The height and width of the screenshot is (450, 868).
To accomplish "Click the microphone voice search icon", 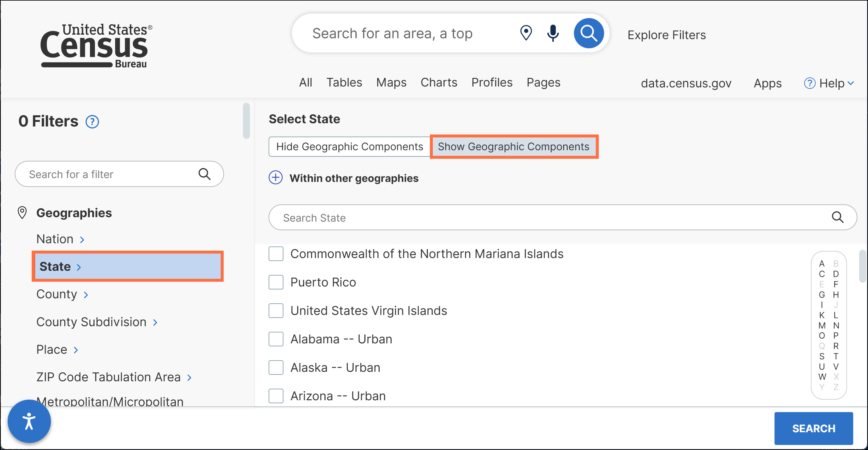I will [553, 33].
